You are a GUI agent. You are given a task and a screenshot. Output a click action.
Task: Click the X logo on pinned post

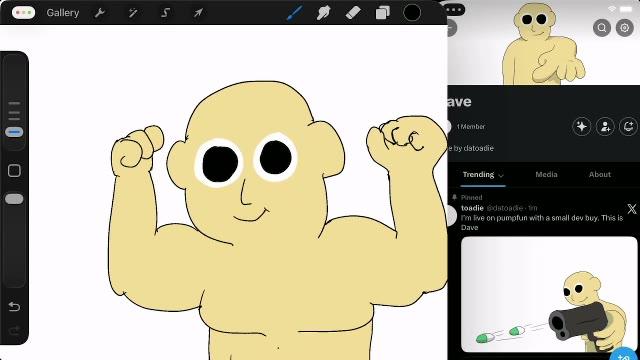click(631, 209)
